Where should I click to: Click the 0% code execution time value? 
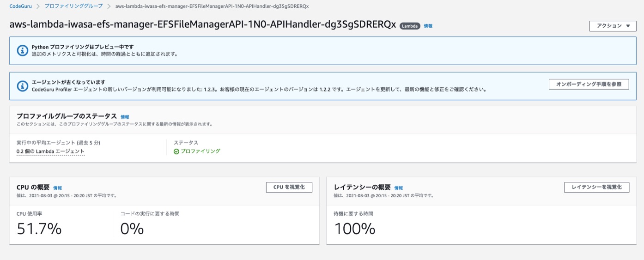[132, 229]
